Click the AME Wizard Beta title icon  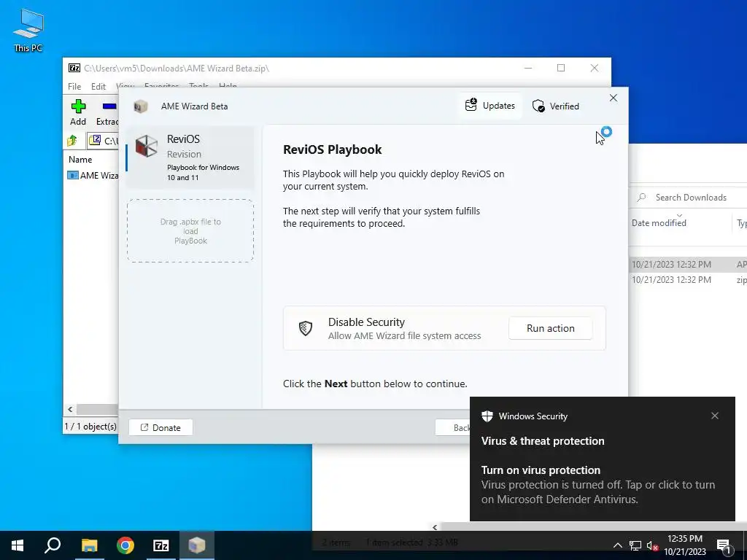[x=141, y=106]
